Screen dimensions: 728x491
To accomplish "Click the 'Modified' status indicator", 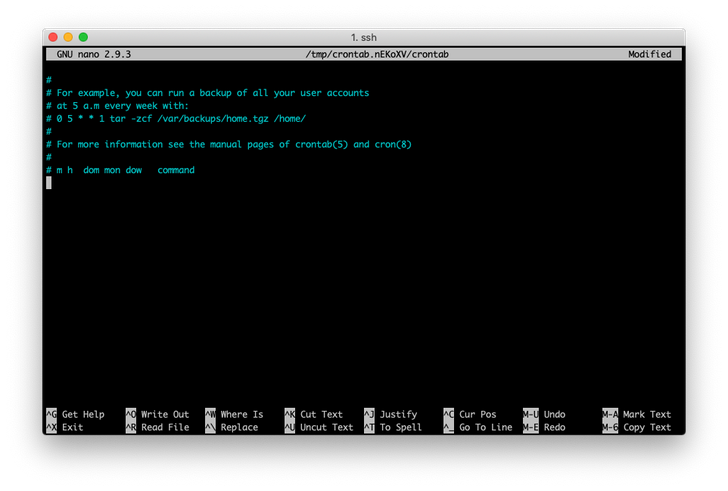I will (650, 54).
